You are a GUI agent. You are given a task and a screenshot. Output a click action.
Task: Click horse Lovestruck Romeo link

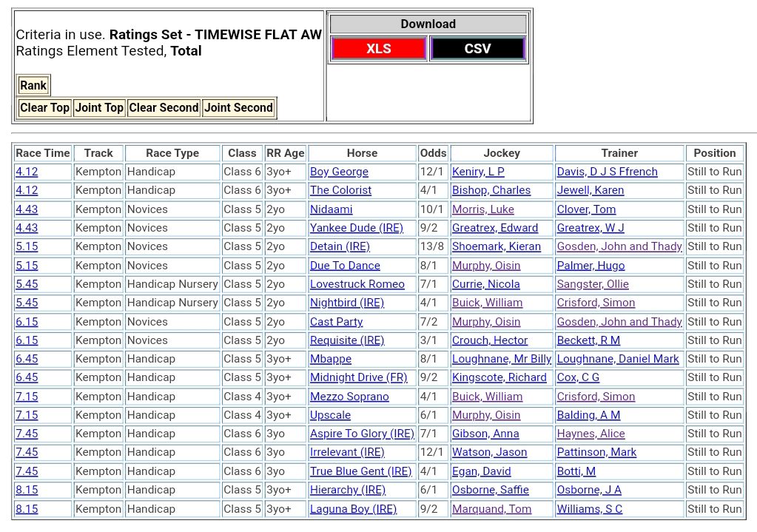pyautogui.click(x=357, y=284)
